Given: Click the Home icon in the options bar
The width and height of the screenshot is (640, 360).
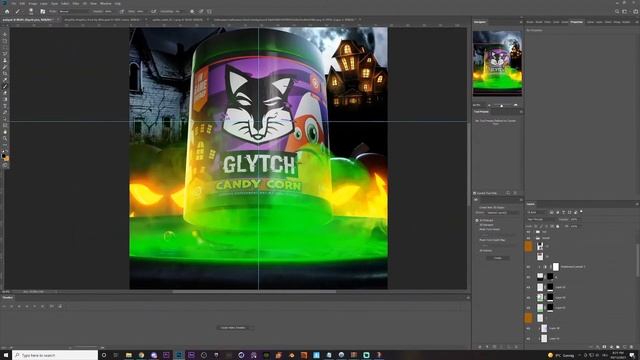Looking at the screenshot, I should click(x=7, y=11).
